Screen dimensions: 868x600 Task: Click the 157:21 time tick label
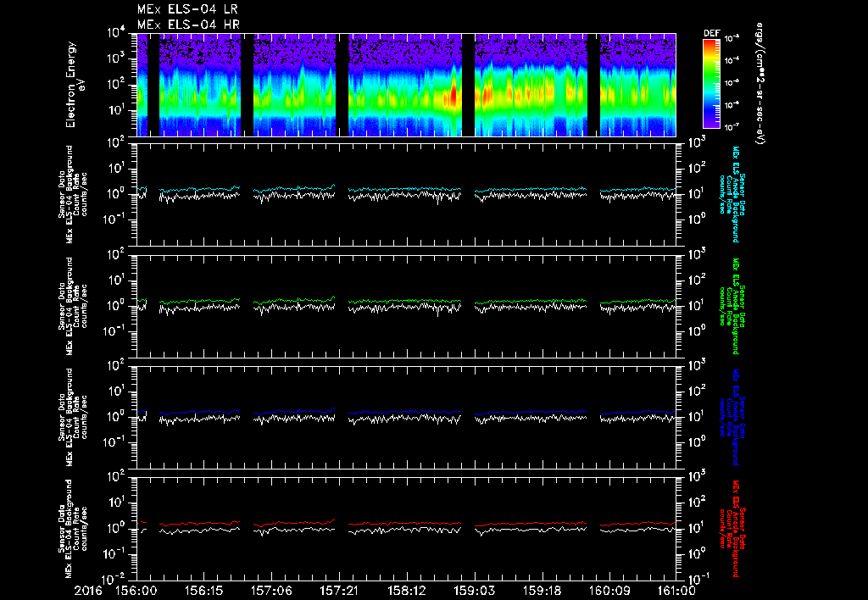click(339, 591)
